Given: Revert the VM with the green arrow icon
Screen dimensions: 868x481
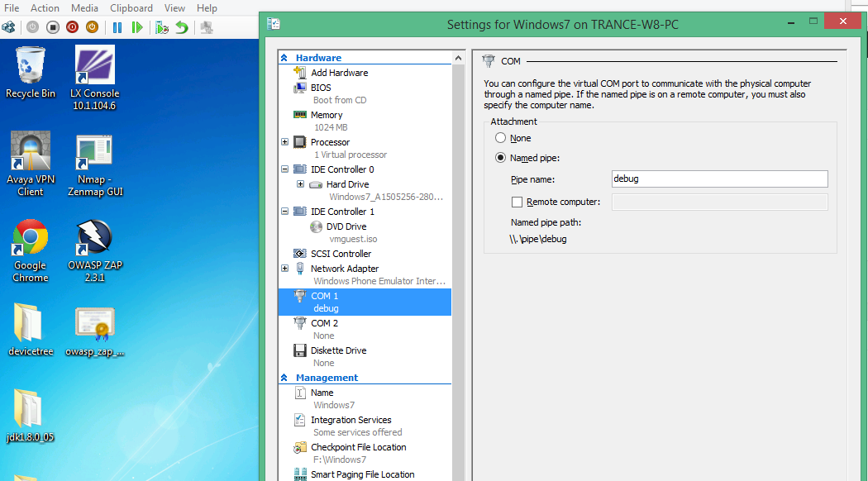Looking at the screenshot, I should point(182,27).
